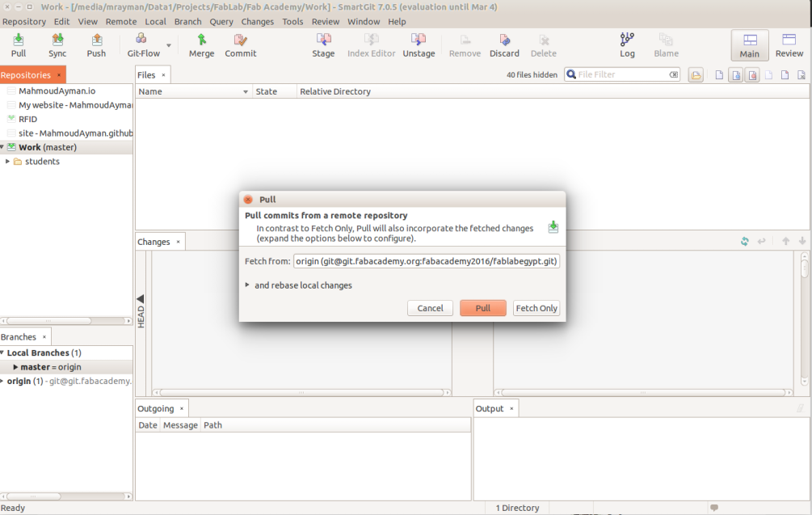Select the Branches tab
This screenshot has width=812, height=515.
(19, 337)
